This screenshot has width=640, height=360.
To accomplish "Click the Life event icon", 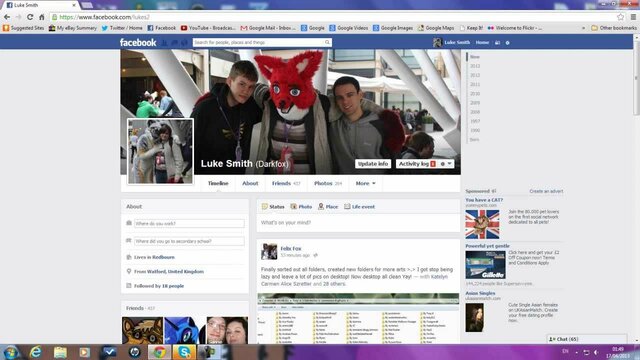I will [x=347, y=207].
